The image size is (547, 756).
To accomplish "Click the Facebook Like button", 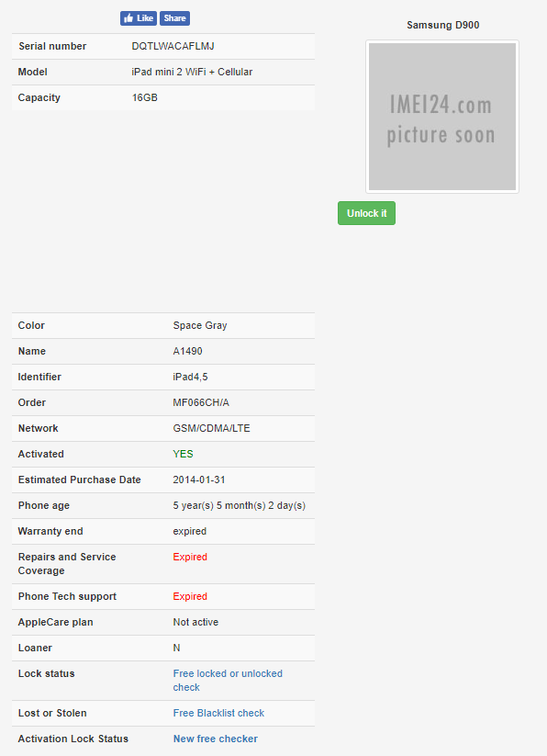I will pos(139,18).
